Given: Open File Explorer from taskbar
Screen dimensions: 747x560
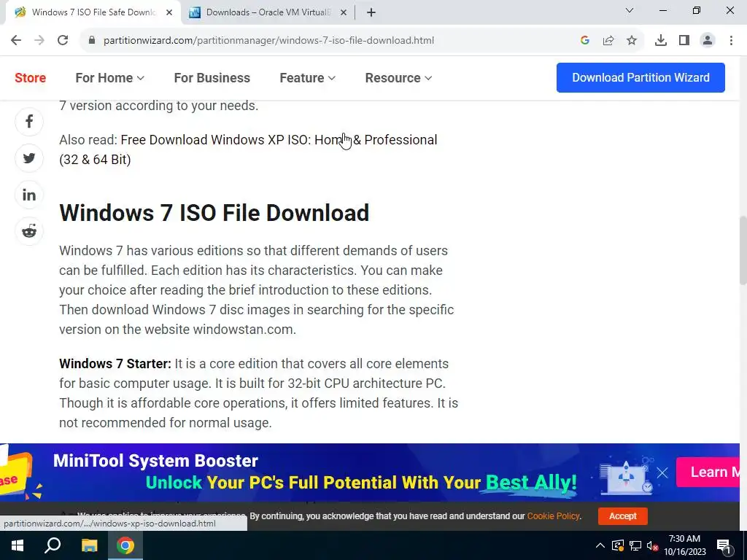Looking at the screenshot, I should click(x=89, y=545).
